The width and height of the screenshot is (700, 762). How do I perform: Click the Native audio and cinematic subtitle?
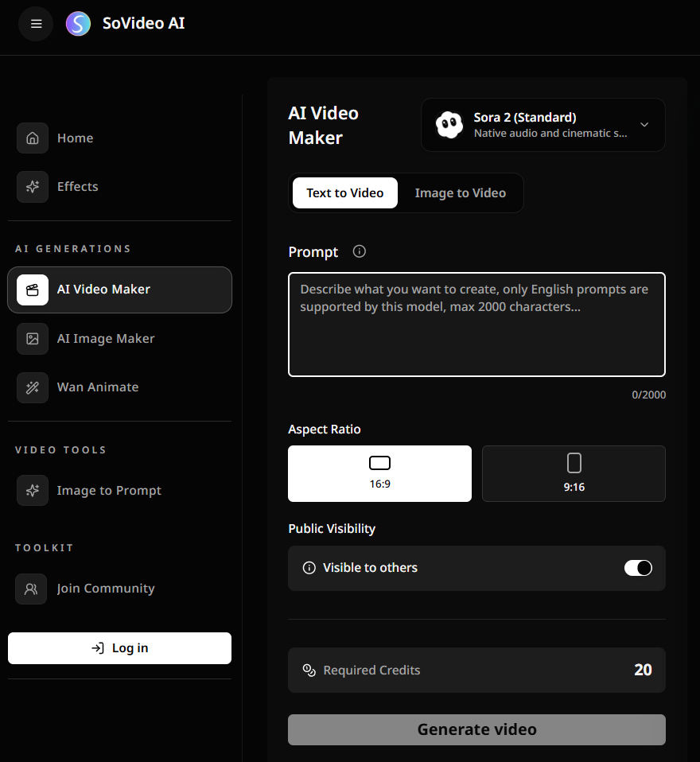tap(550, 133)
